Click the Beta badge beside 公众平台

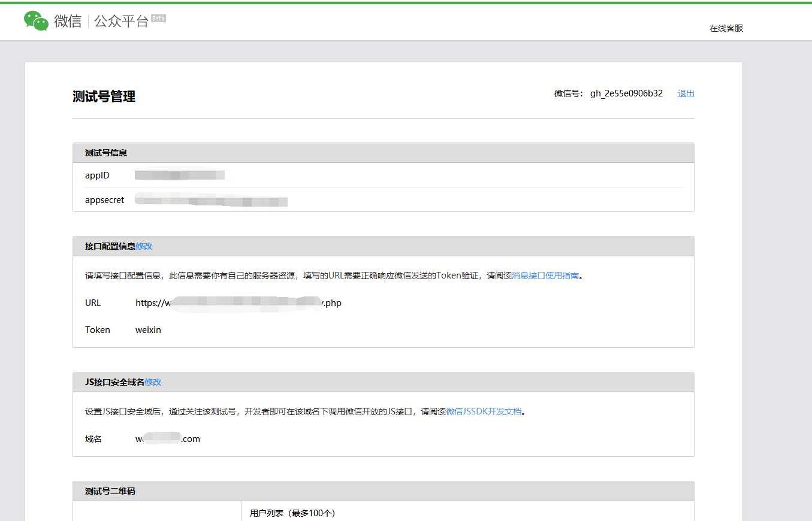pyautogui.click(x=158, y=18)
